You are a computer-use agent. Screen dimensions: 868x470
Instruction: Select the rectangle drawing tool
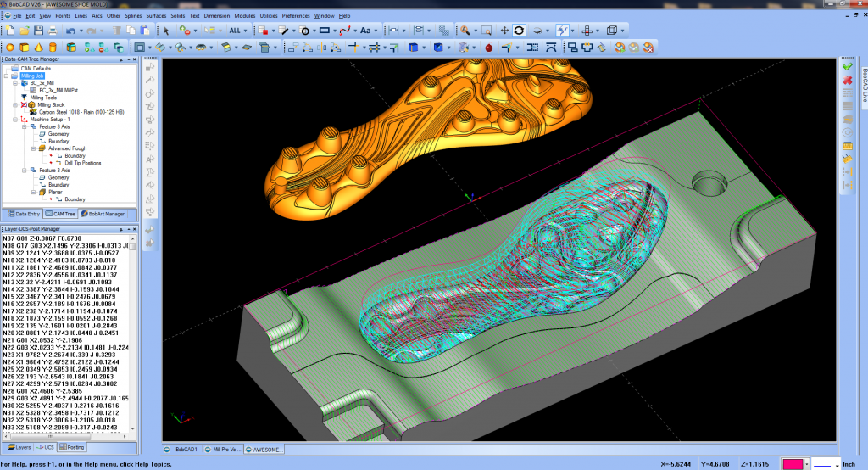325,31
